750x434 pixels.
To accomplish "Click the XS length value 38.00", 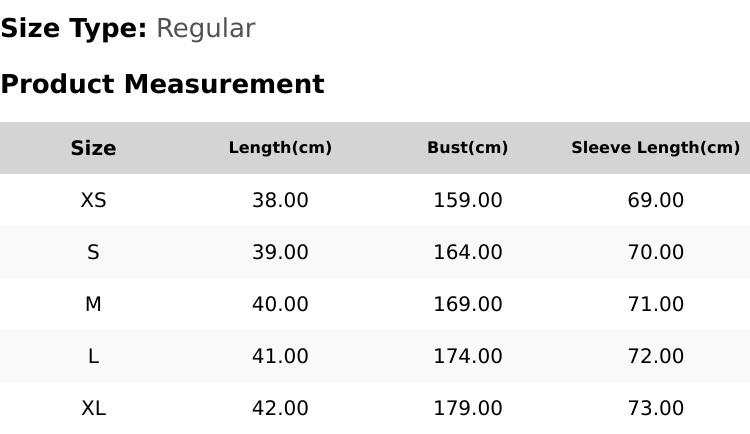I will click(x=280, y=200).
